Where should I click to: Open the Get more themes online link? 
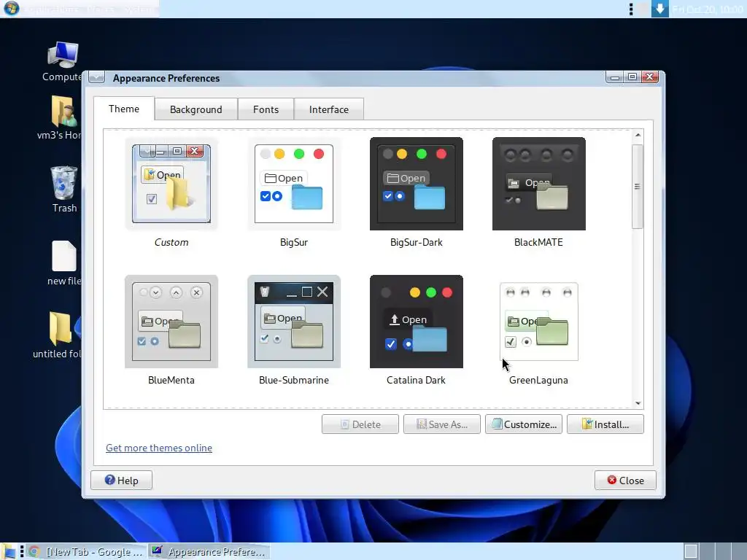158,448
